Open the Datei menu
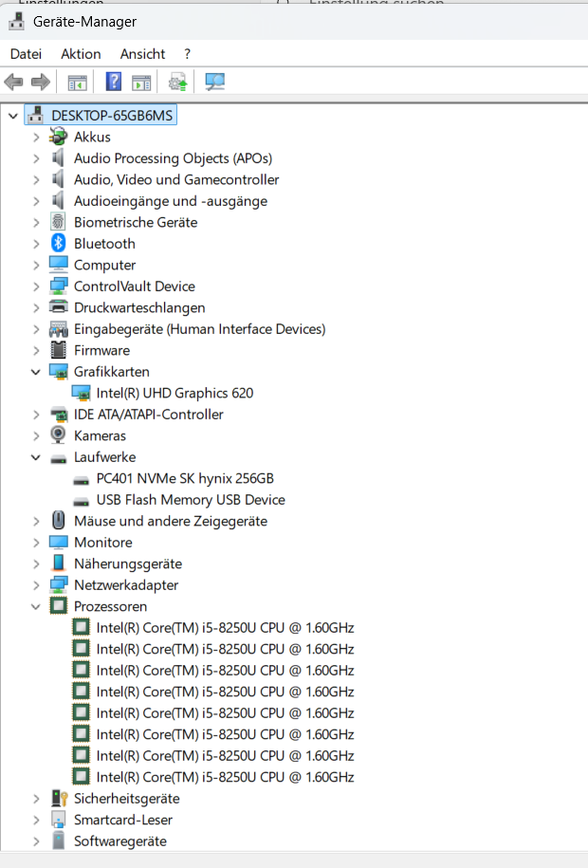Screen dimensions: 588x868 tap(26, 54)
